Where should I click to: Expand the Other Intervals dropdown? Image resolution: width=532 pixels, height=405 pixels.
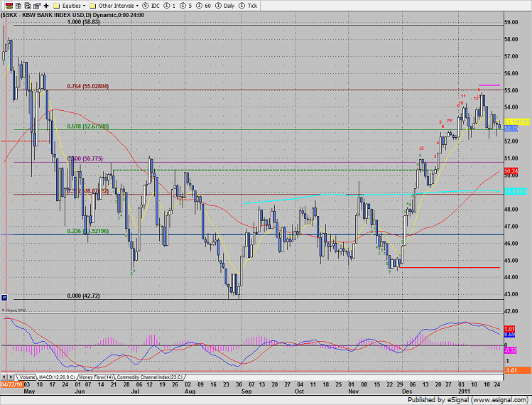116,5
